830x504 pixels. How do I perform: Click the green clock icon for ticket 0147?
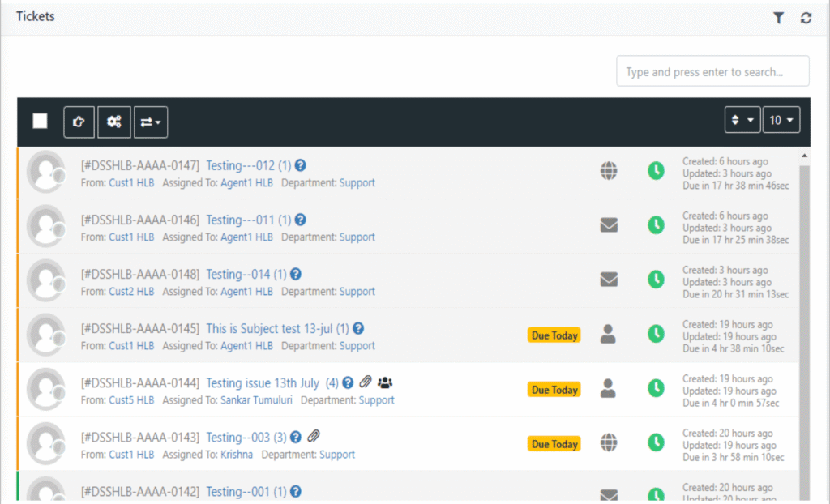coord(655,171)
